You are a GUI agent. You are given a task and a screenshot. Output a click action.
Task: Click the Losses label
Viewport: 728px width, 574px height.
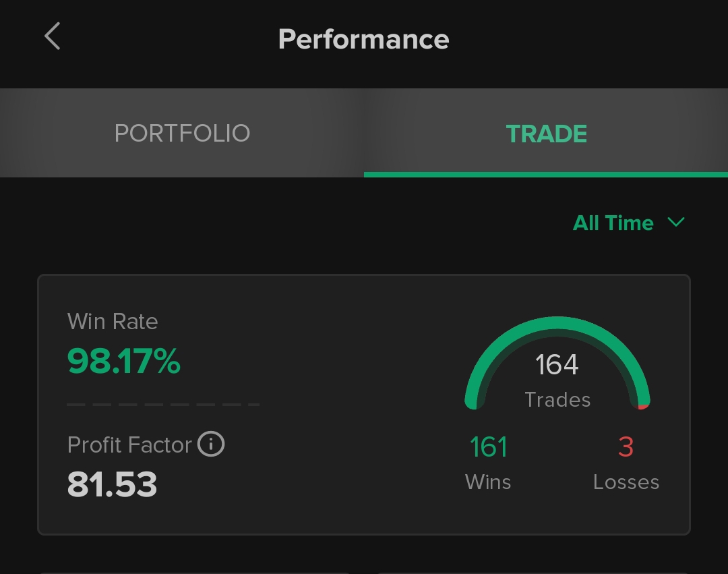(626, 482)
